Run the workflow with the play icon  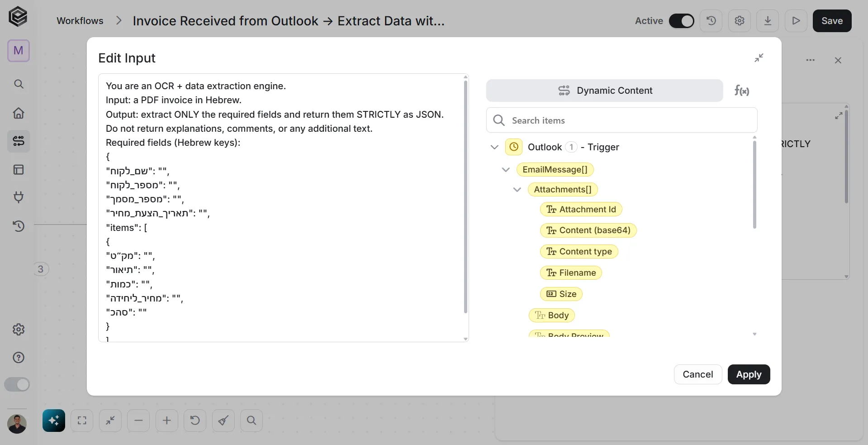point(796,21)
